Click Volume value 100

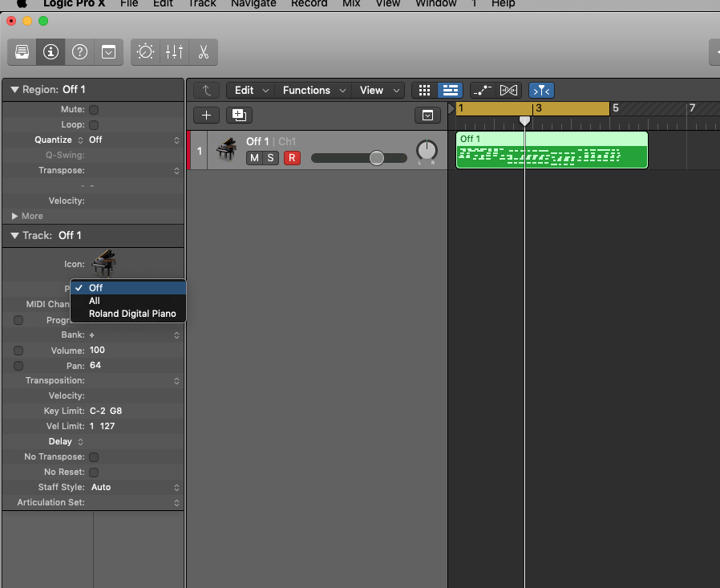click(97, 351)
